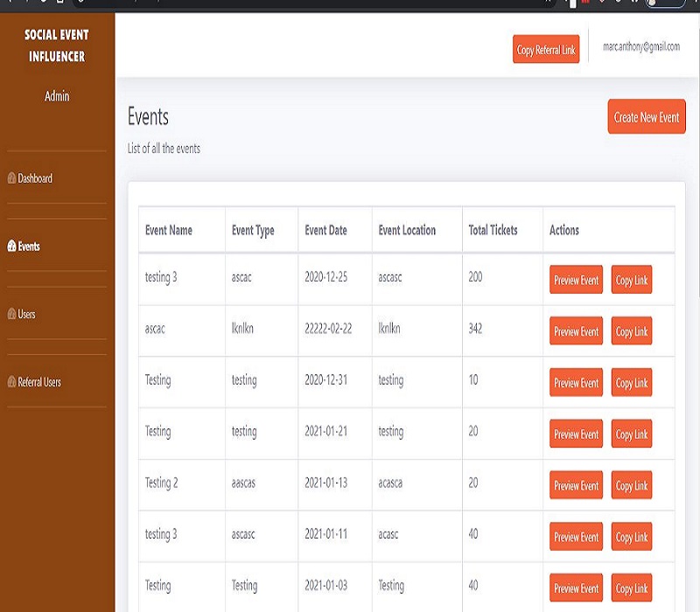Preview the event dated 2021-01-03
Image resolution: width=700 pixels, height=612 pixels.
576,588
